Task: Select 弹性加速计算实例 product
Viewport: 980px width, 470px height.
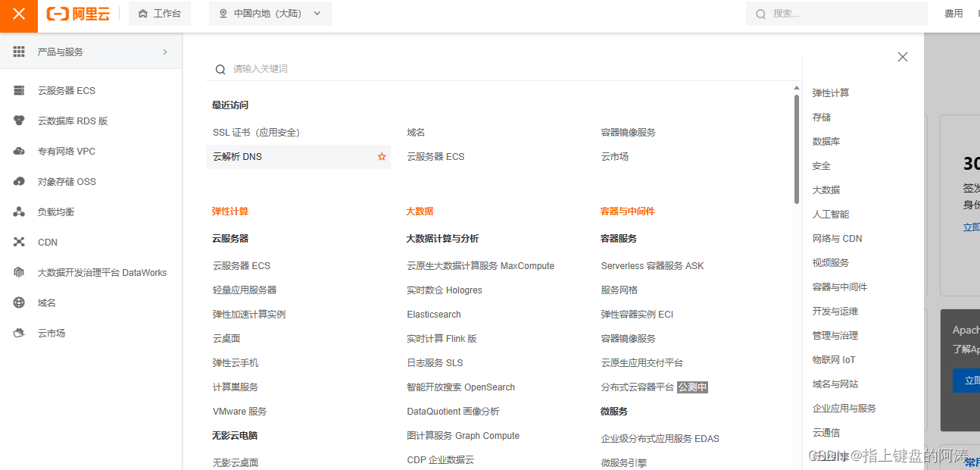Action: coord(249,315)
